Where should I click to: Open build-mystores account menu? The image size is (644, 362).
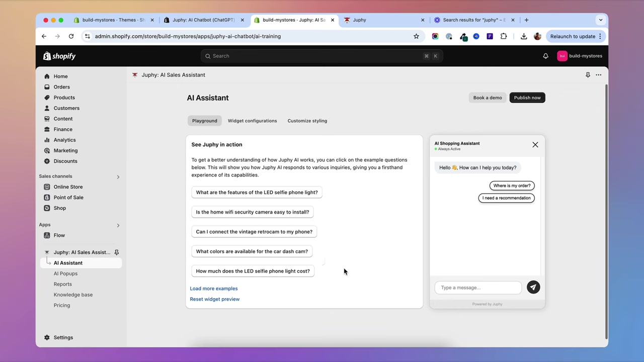pyautogui.click(x=580, y=56)
